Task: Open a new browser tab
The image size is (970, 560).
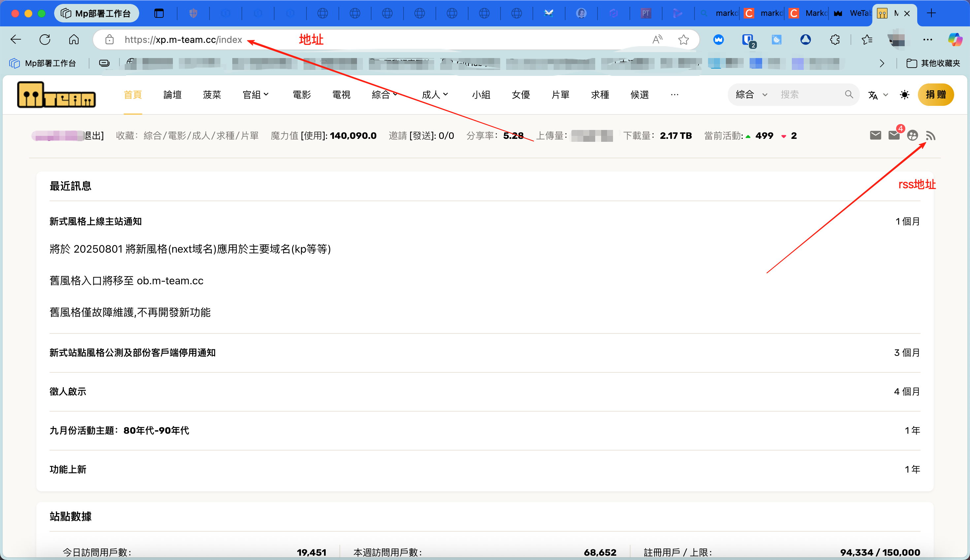Action: tap(931, 14)
